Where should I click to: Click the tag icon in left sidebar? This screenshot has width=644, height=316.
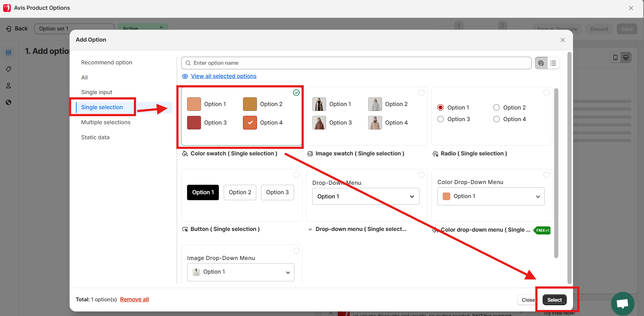9,69
